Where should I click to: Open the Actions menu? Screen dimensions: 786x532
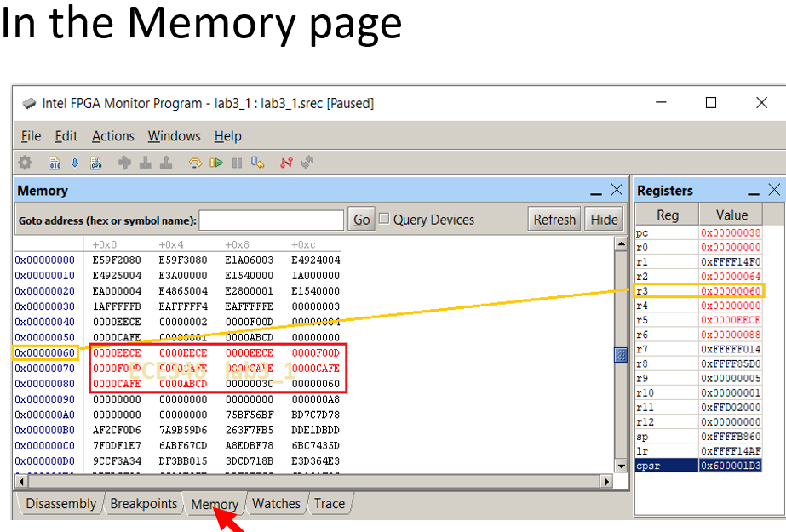pyautogui.click(x=112, y=135)
